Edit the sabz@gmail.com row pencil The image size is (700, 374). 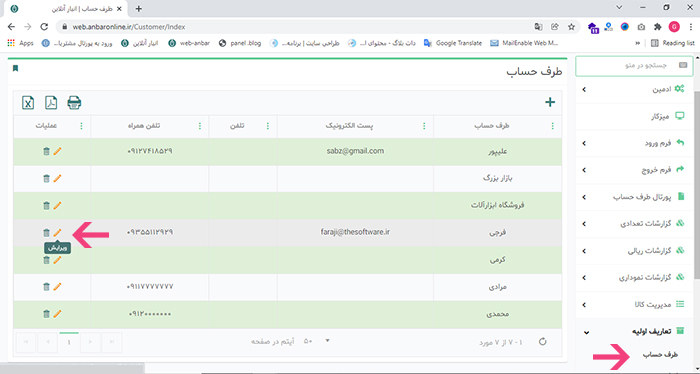coord(57,151)
